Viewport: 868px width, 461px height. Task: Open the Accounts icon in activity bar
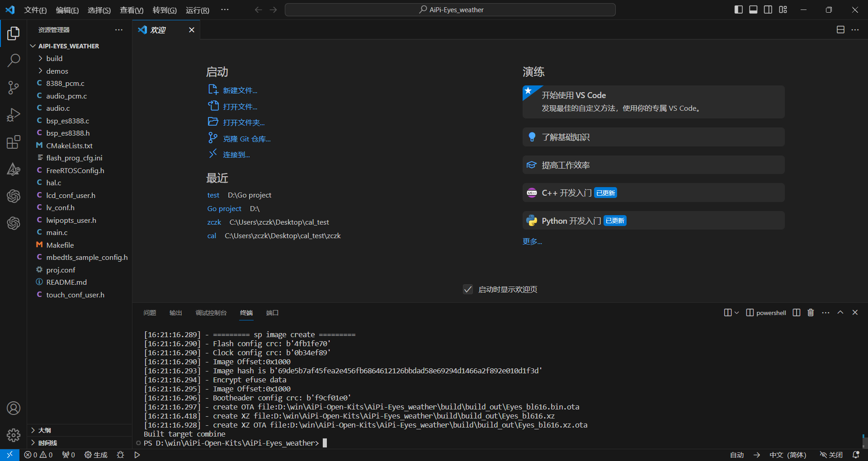(14, 408)
